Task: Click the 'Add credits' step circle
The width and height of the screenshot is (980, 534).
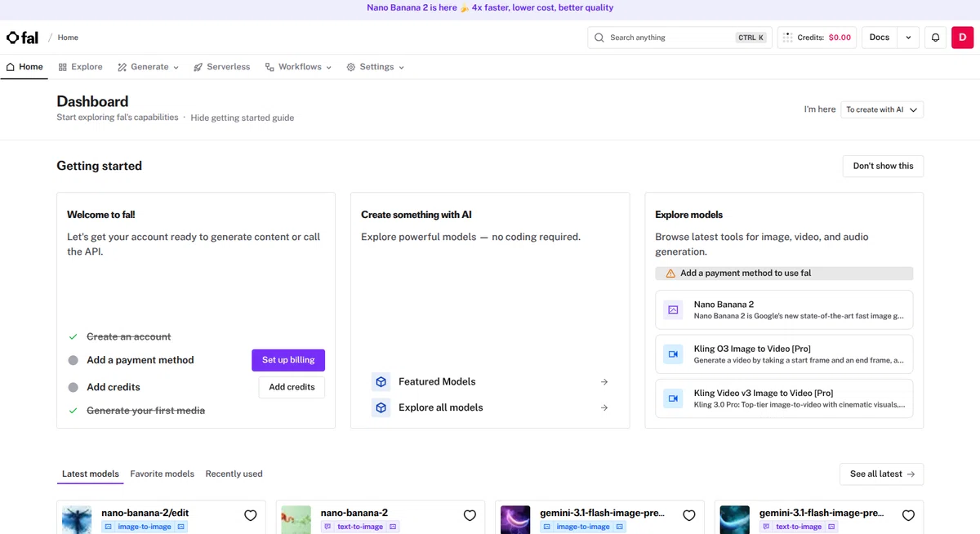Action: click(x=73, y=387)
